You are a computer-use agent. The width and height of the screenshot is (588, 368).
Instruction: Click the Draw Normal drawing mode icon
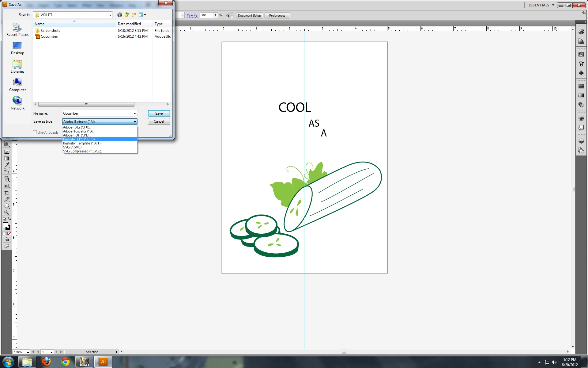[7, 240]
